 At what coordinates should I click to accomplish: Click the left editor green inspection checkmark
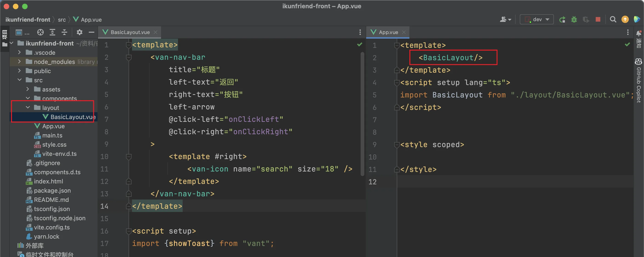[359, 44]
